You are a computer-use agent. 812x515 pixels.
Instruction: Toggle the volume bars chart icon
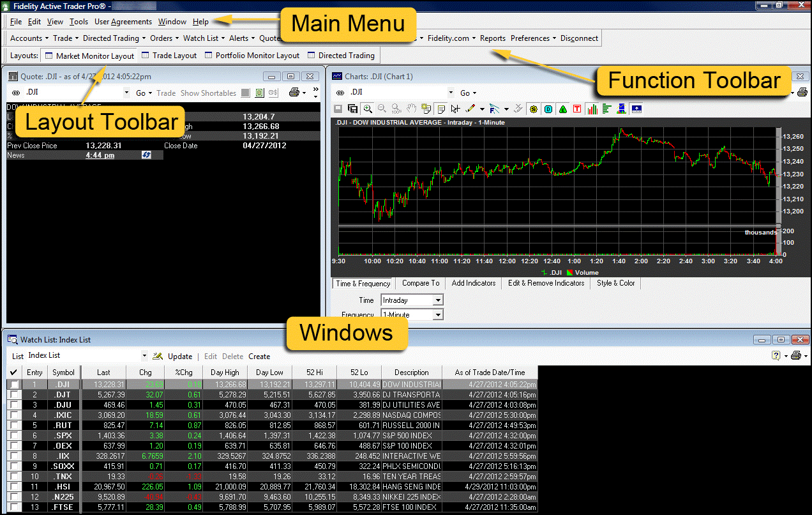[x=592, y=109]
